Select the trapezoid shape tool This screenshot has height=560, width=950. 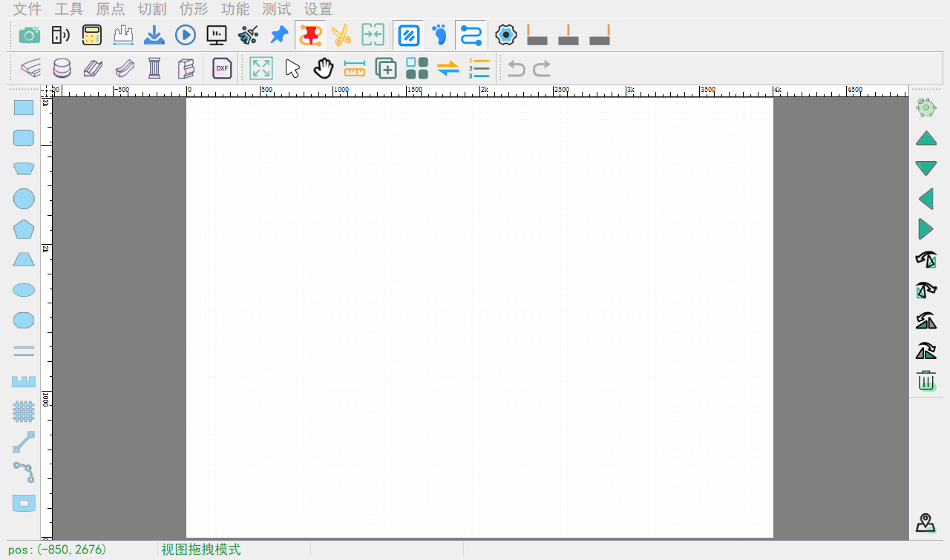click(24, 260)
